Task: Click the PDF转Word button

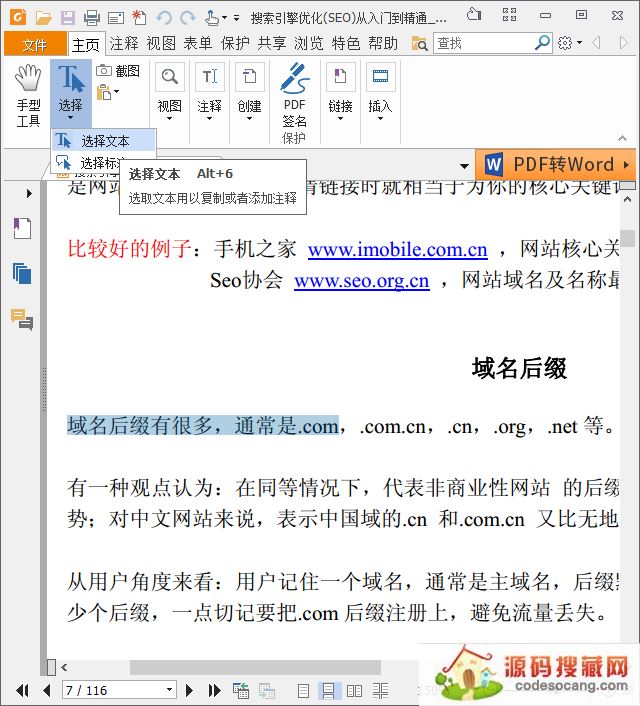Action: point(555,165)
